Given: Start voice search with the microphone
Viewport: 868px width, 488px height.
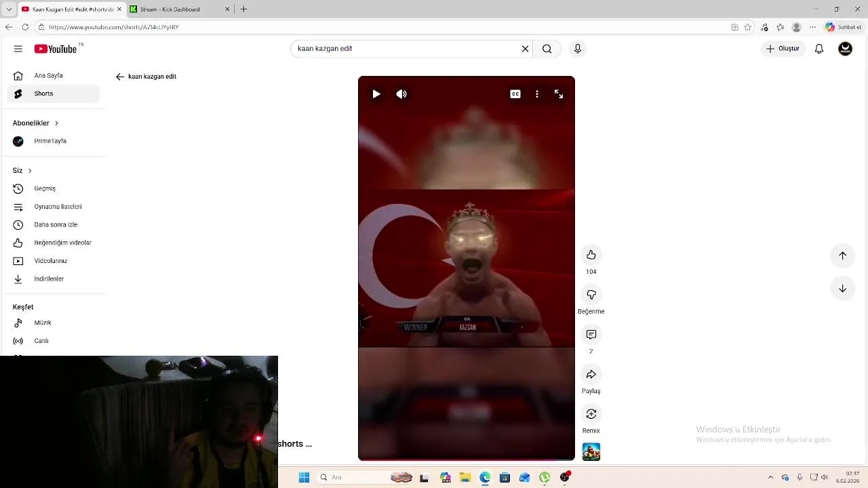Looking at the screenshot, I should pyautogui.click(x=578, y=49).
